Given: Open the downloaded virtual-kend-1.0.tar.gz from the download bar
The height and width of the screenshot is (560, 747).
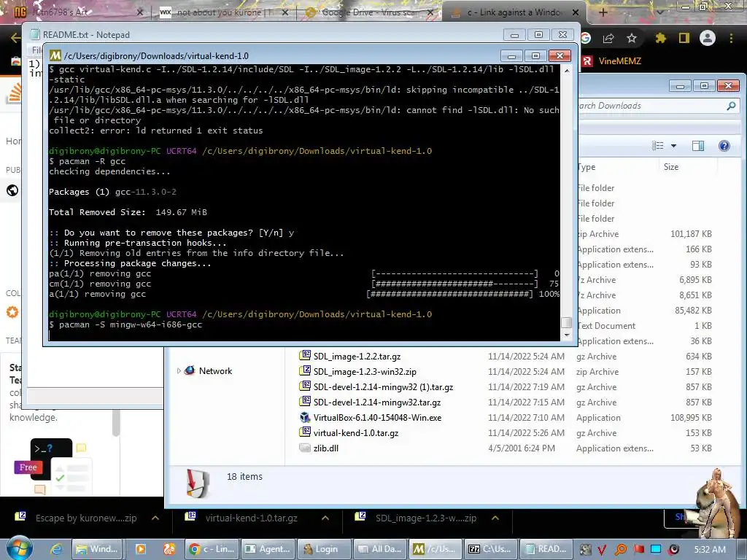Looking at the screenshot, I should click(x=252, y=518).
